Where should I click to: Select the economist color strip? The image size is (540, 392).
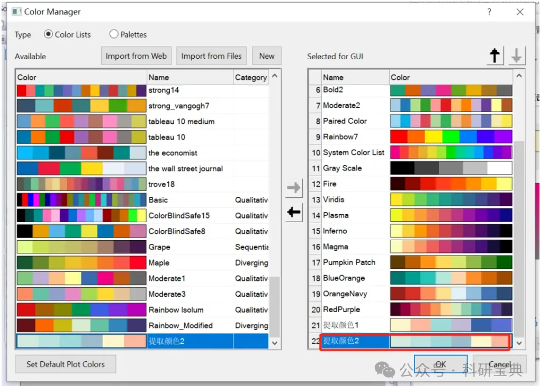click(x=82, y=153)
